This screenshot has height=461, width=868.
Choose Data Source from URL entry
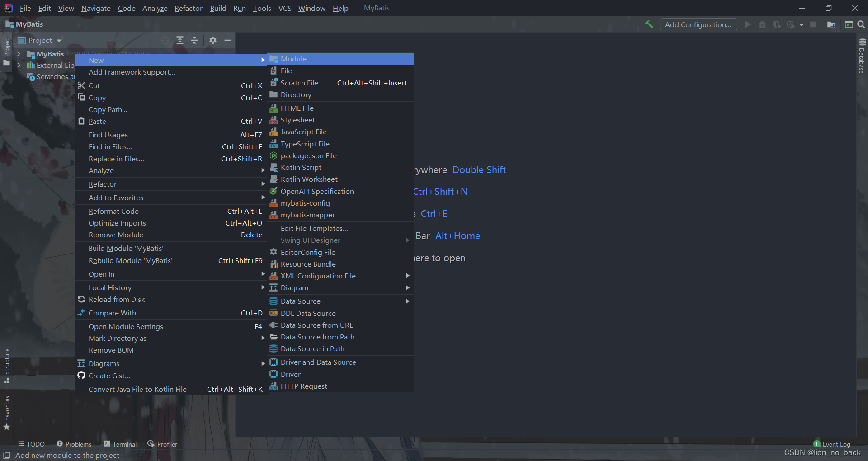[341, 325]
